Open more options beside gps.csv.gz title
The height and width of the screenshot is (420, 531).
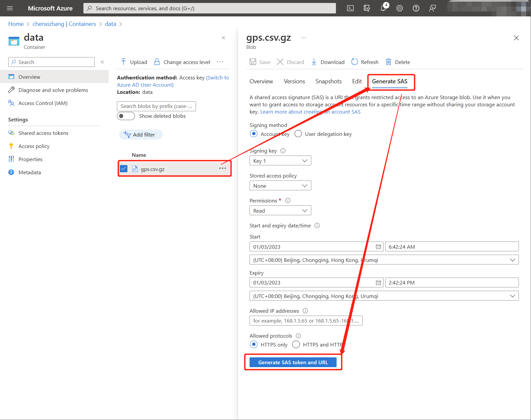(304, 38)
